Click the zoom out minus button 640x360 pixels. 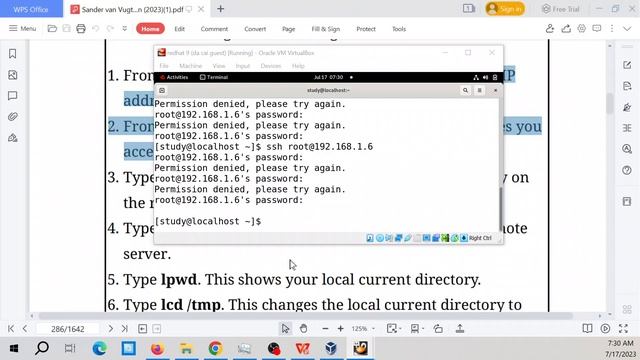click(x=325, y=329)
